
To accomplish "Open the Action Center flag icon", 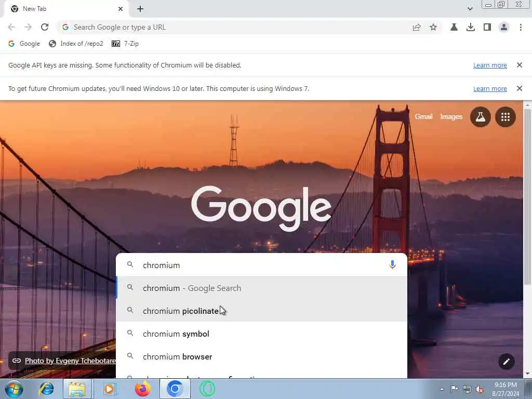I will click(454, 389).
